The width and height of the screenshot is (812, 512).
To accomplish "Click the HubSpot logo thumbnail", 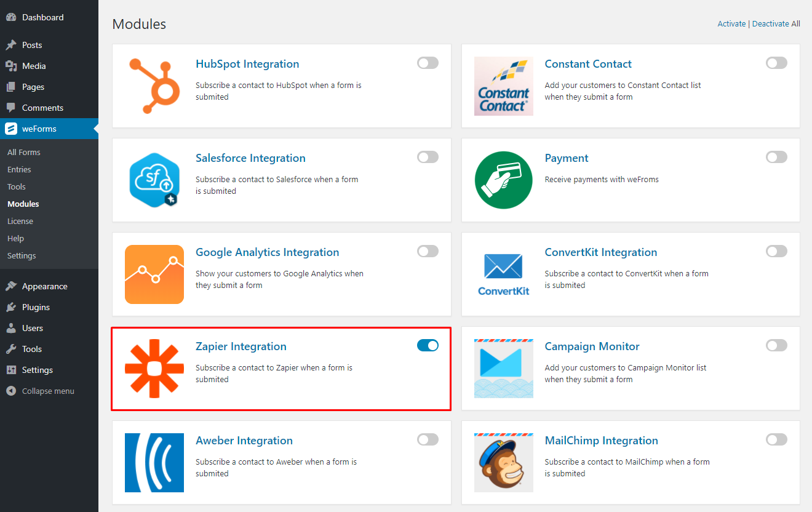I will (154, 86).
